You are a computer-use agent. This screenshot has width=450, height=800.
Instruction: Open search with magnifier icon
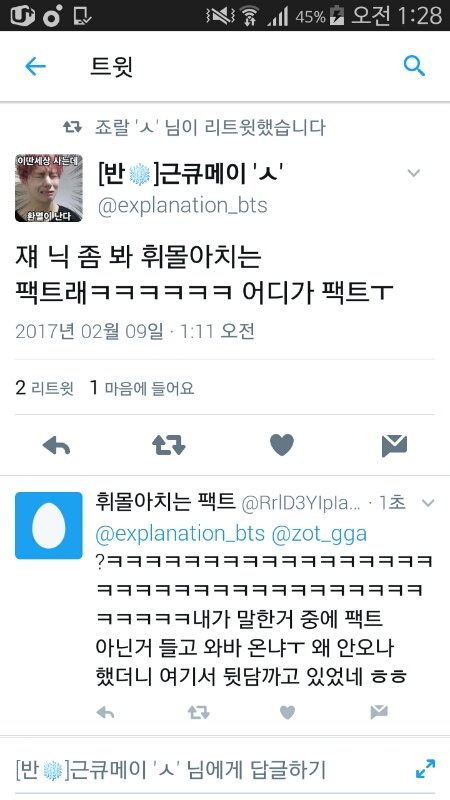click(414, 66)
